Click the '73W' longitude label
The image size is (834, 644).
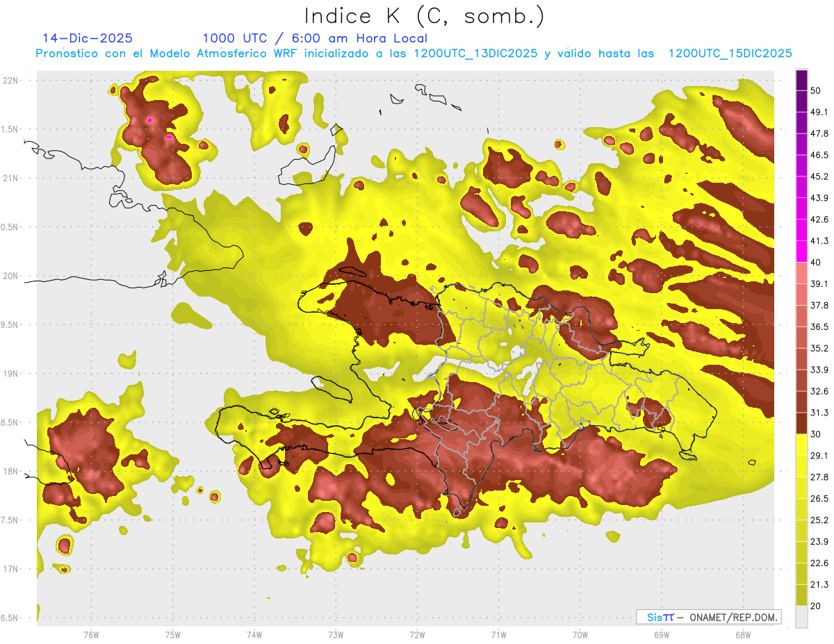(x=336, y=634)
